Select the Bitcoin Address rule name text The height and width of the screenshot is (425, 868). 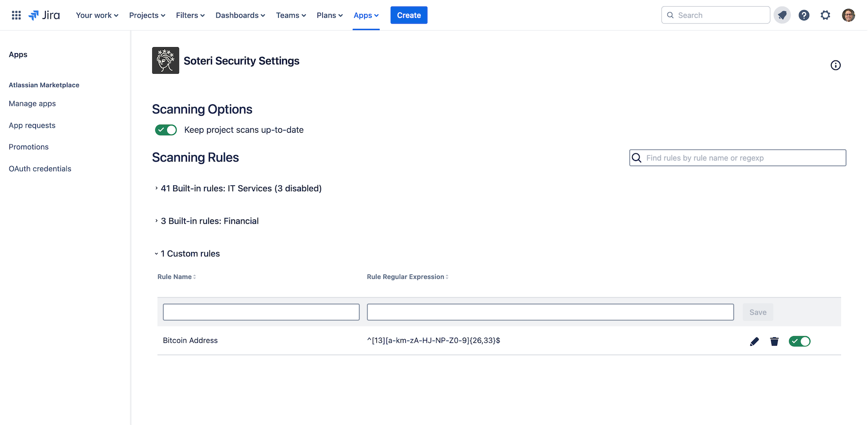(190, 340)
